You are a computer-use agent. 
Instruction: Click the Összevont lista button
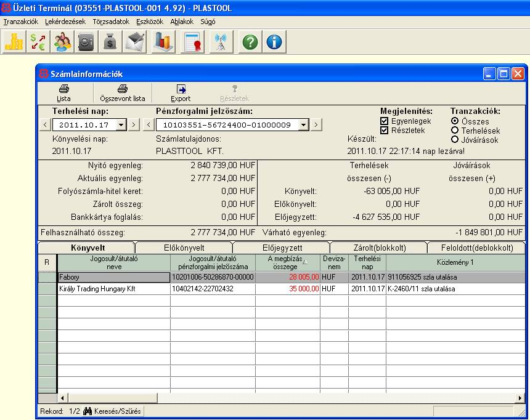point(123,93)
